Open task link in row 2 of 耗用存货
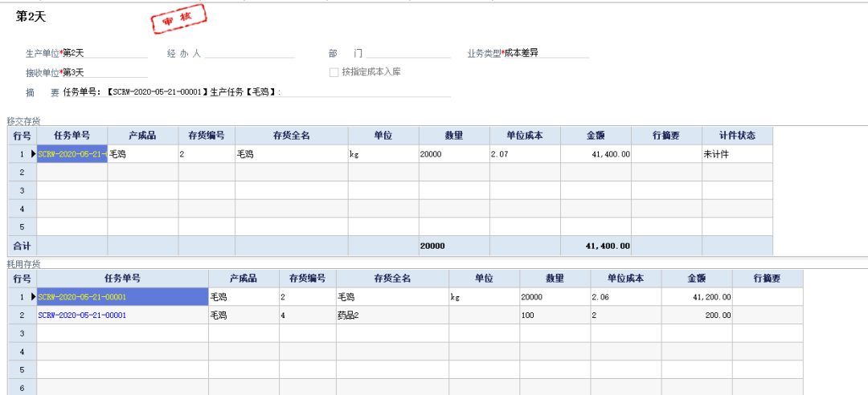The width and height of the screenshot is (868, 395). [82, 316]
